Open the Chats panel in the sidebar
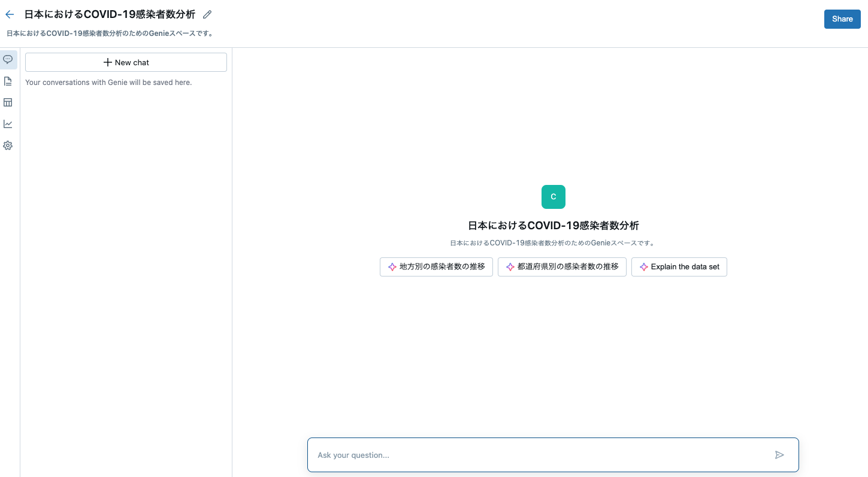Screen dimensions: 868x477 click(x=8, y=59)
